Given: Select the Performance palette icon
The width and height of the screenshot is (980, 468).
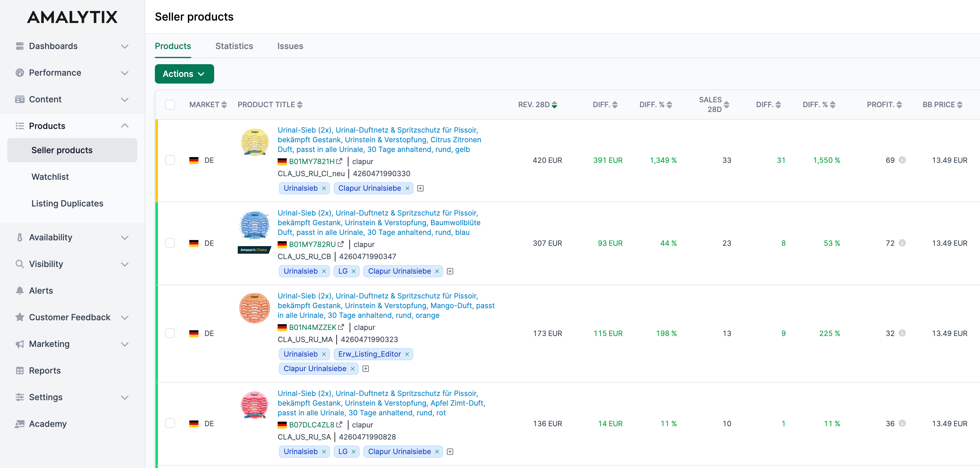Looking at the screenshot, I should pos(20,72).
